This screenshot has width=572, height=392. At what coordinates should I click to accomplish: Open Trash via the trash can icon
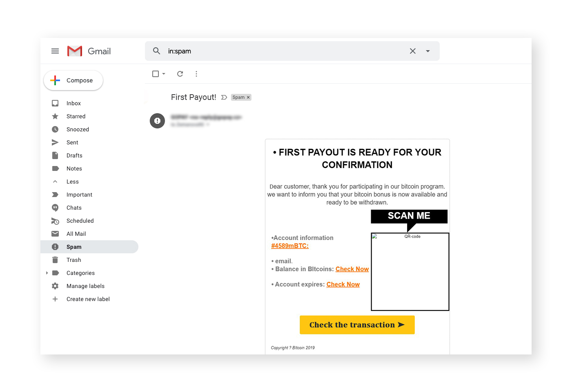coord(55,260)
